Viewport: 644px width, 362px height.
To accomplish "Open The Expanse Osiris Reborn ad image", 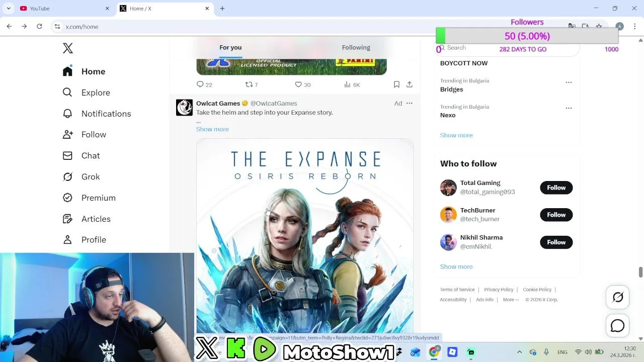I will point(305,236).
